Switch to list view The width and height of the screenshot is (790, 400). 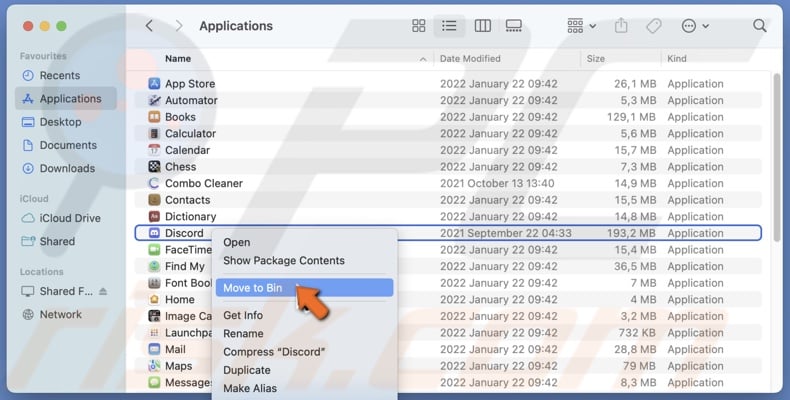pyautogui.click(x=449, y=26)
